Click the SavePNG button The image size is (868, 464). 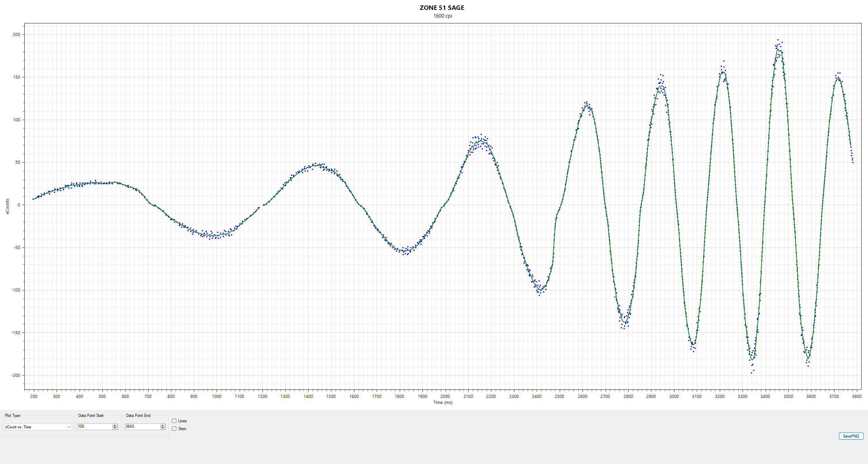[851, 436]
